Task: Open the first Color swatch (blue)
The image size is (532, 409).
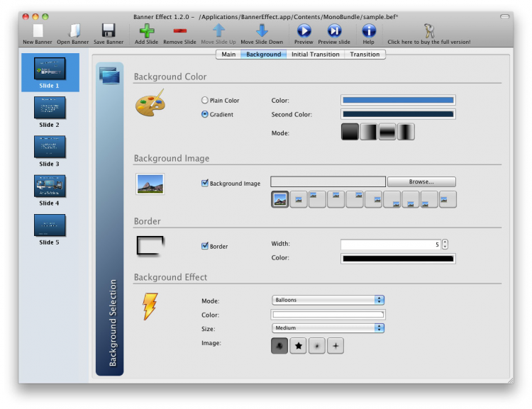Action: point(398,100)
